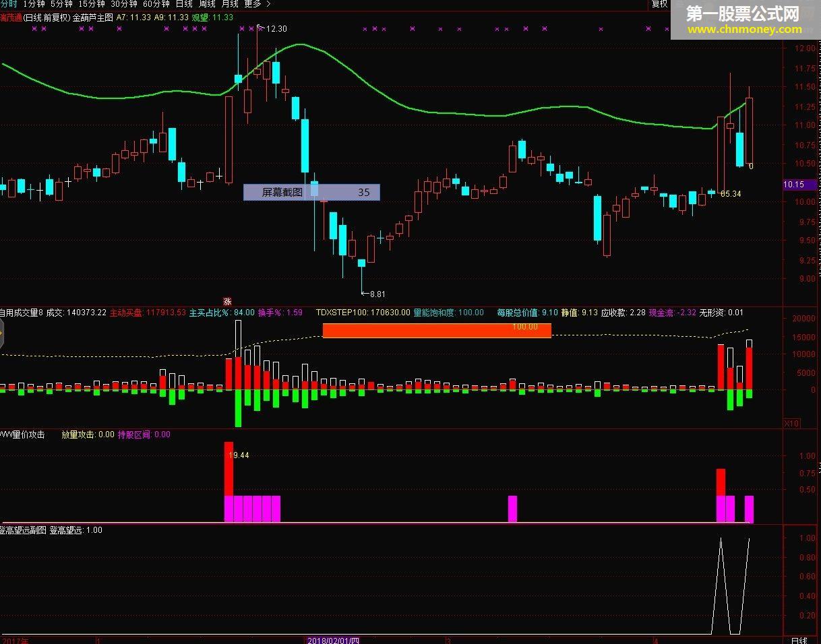Image resolution: width=821 pixels, height=644 pixels.
Task: Click the A7: 11.33 value
Action: 133,18
